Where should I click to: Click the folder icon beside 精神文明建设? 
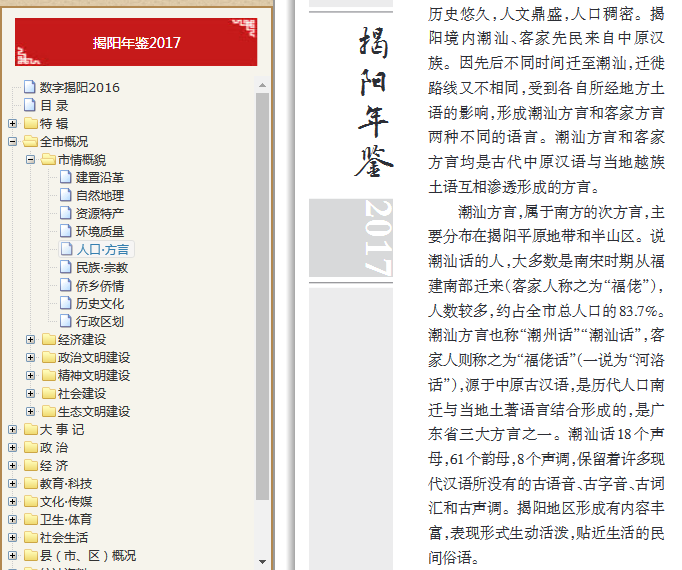49,375
